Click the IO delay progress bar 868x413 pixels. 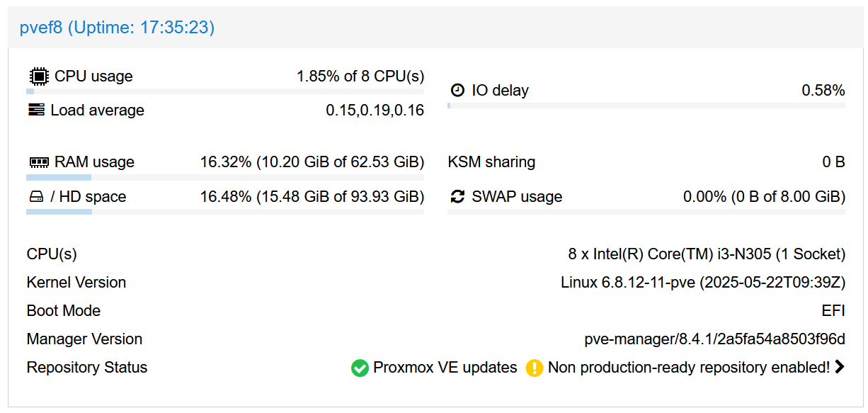(646, 106)
